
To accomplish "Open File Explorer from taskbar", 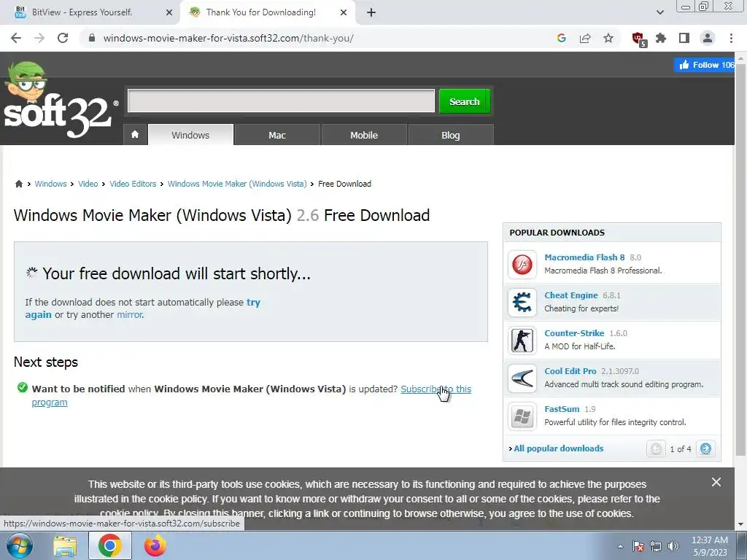I will pos(65,545).
